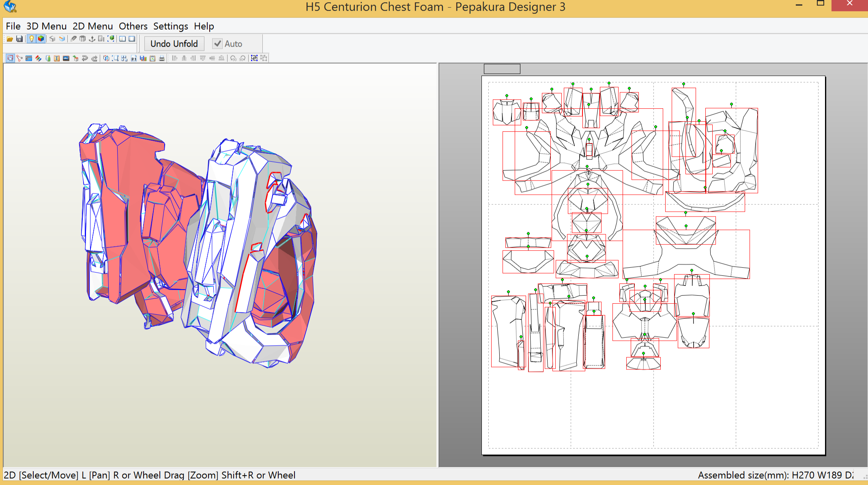
Task: Toggle the colored face cube display
Action: (41, 39)
